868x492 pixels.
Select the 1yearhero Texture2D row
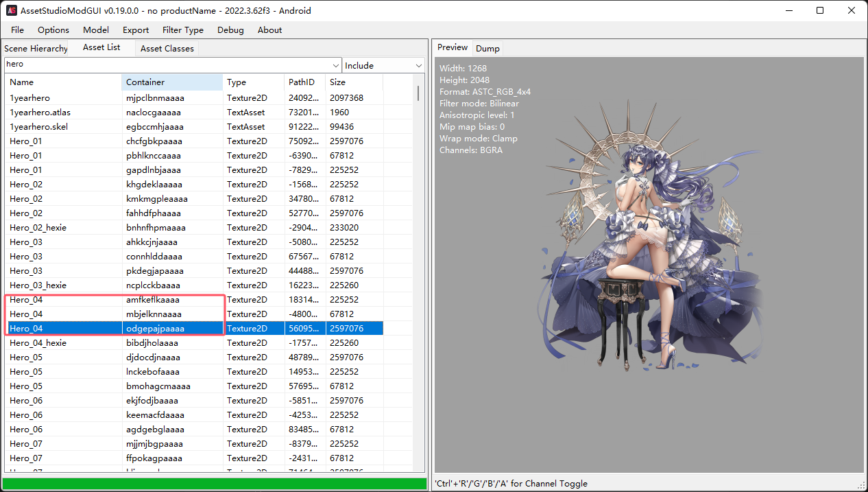point(194,98)
